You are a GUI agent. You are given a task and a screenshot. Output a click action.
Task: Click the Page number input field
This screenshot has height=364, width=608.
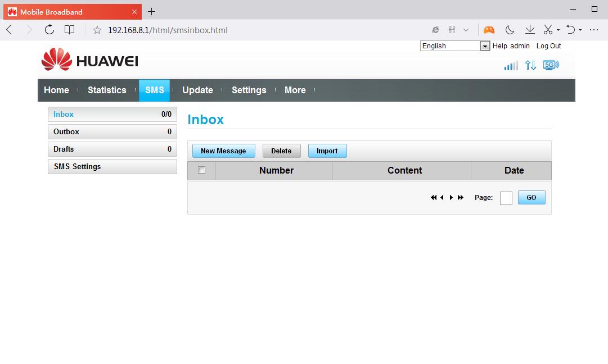(506, 198)
